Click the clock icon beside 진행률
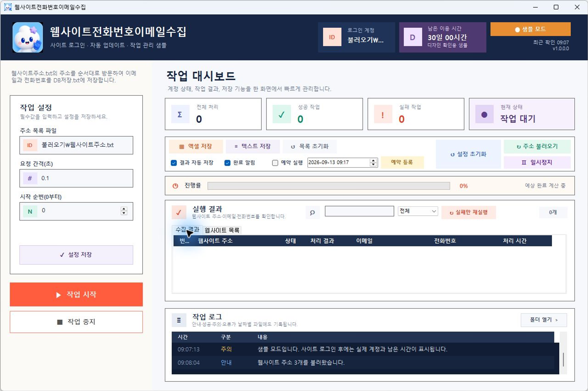Viewport: 588px width, 391px height. click(175, 186)
